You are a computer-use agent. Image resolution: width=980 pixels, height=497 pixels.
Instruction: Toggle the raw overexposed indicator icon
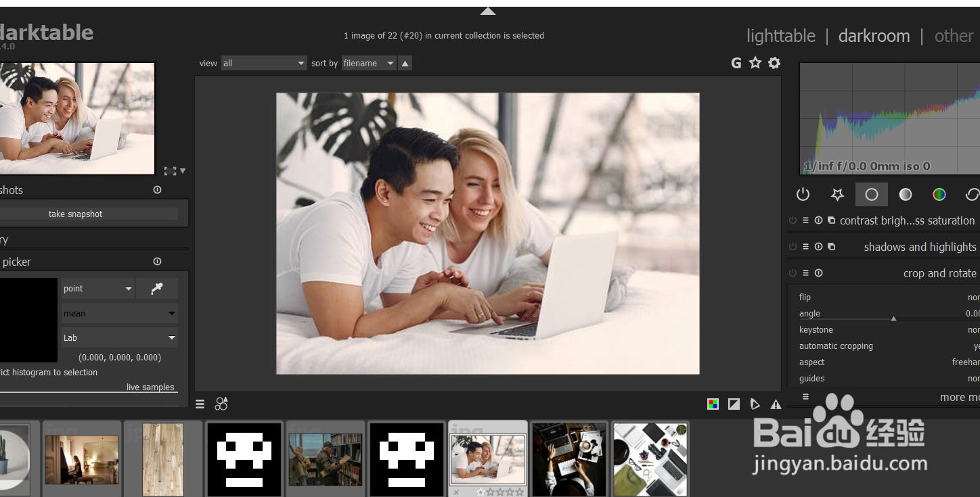(x=713, y=404)
